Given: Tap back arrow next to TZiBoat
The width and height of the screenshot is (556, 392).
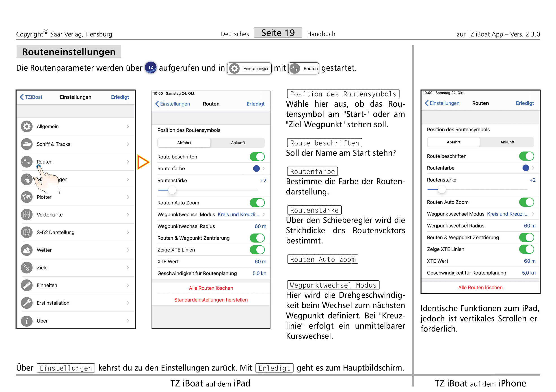Looking at the screenshot, I should (22, 97).
